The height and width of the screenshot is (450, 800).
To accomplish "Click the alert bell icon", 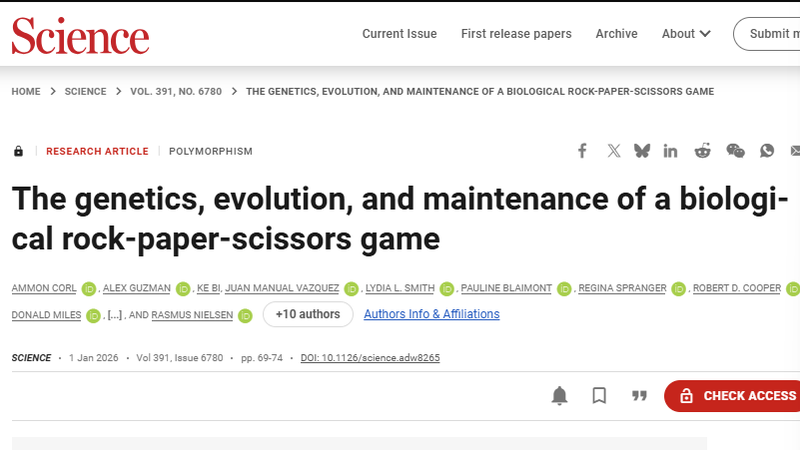I will [x=560, y=396].
